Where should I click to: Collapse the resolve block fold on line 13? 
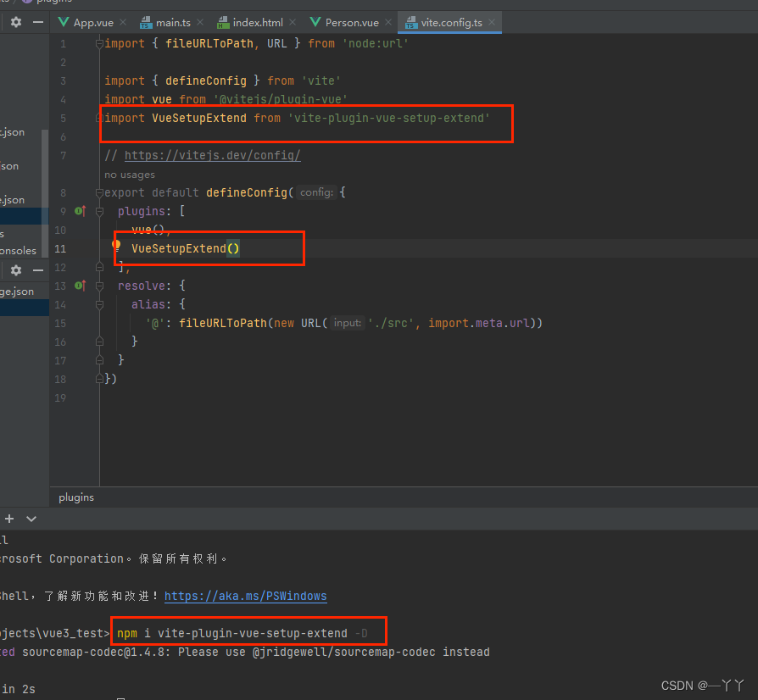[x=99, y=286]
